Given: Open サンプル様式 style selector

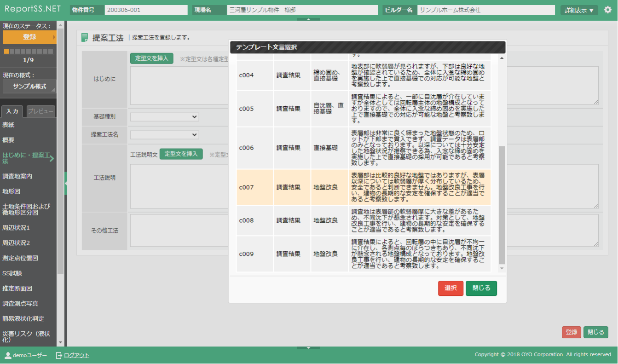Looking at the screenshot, I should point(29,87).
